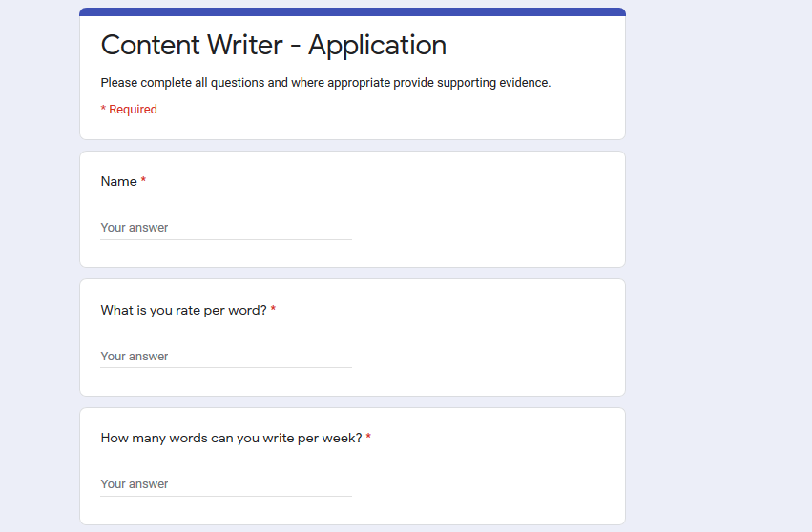The width and height of the screenshot is (812, 532).
Task: Click the "What is you rate per word?" label
Action: (183, 310)
